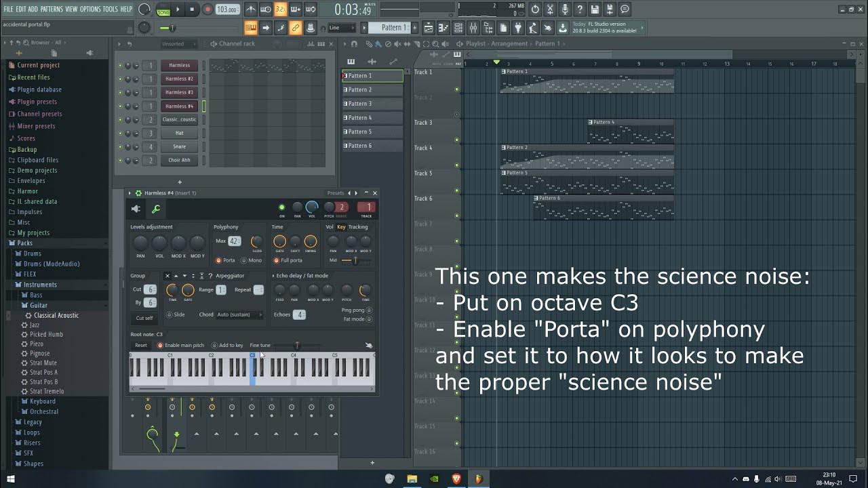Click the download update arrow icon

coord(561,28)
